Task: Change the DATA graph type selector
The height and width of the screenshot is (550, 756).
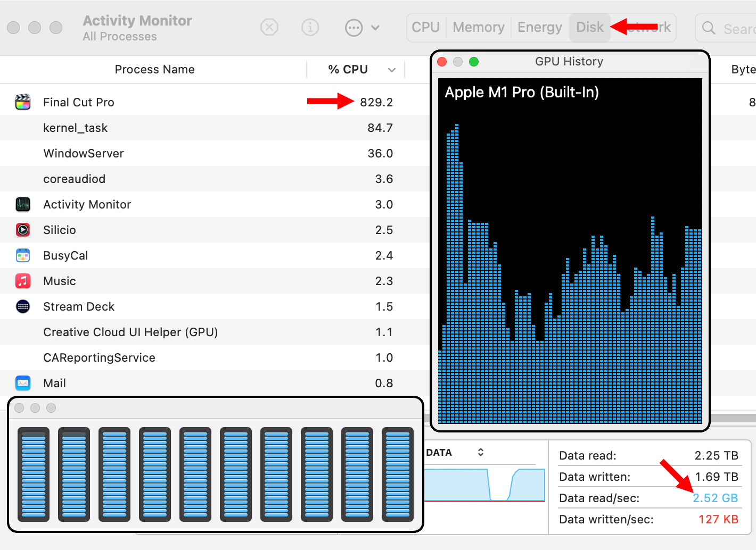Action: coord(480,452)
